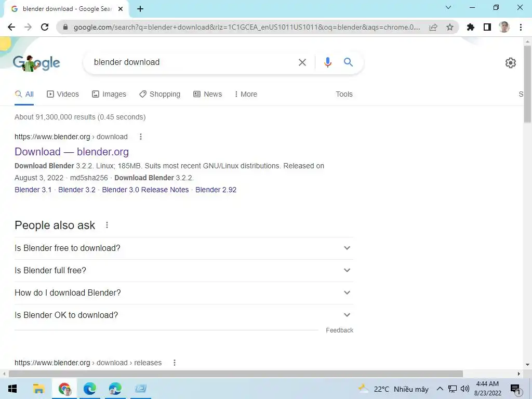Open the More search categories menu
Viewport: 532px width, 399px height.
[x=246, y=94]
